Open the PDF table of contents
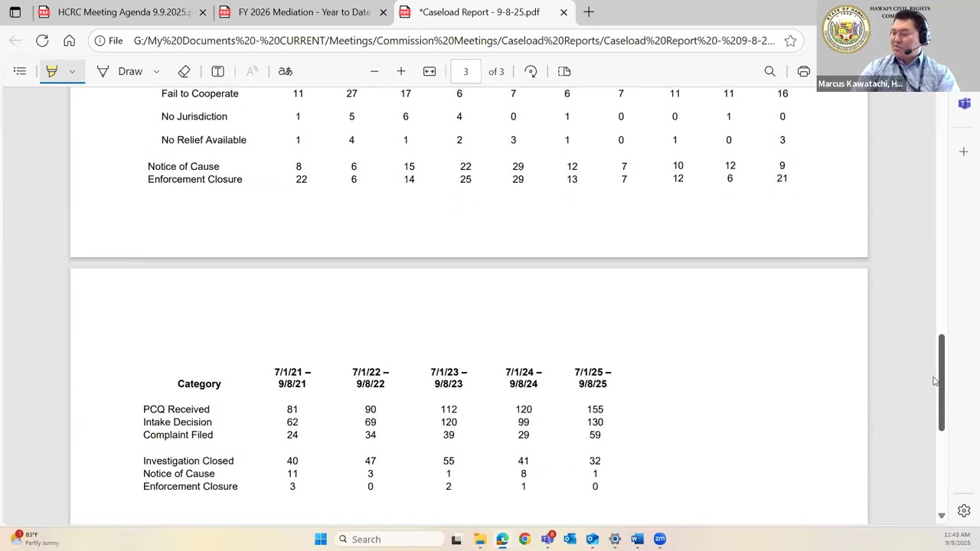 pos(20,71)
